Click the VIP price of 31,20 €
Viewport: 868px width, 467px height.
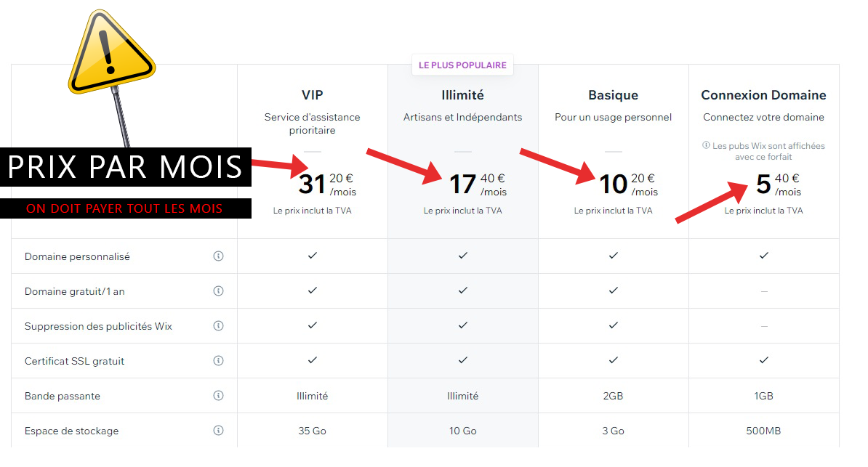coord(326,184)
